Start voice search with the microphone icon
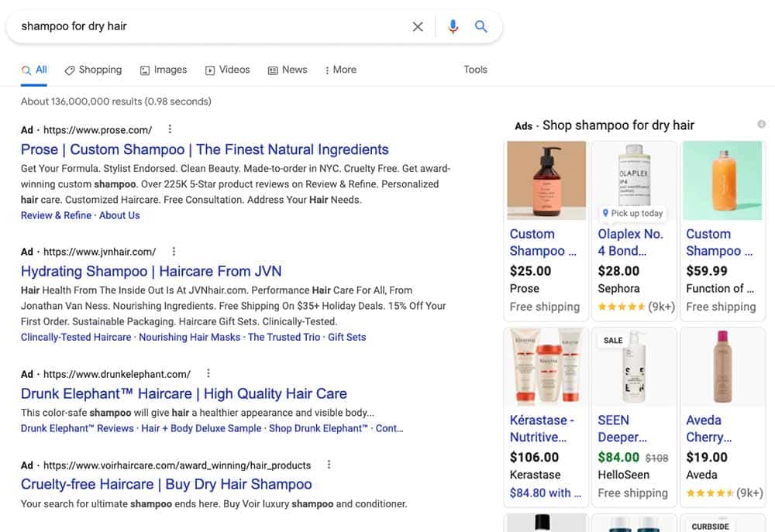Image resolution: width=775 pixels, height=532 pixels. point(453,26)
